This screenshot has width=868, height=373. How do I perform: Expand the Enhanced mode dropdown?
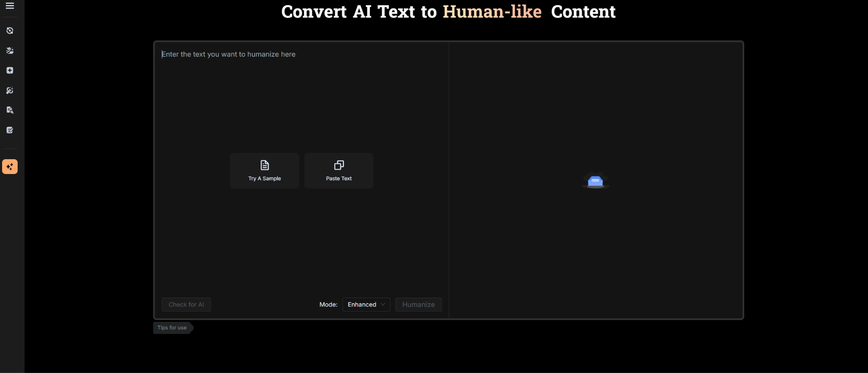[366, 304]
